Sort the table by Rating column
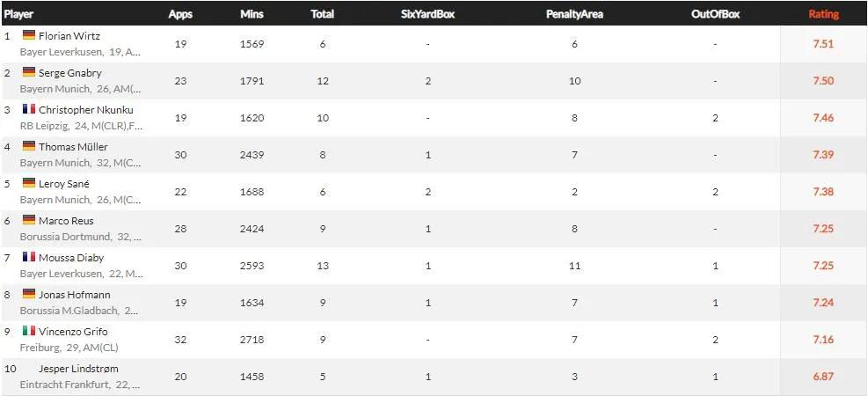The image size is (868, 396). pos(823,14)
